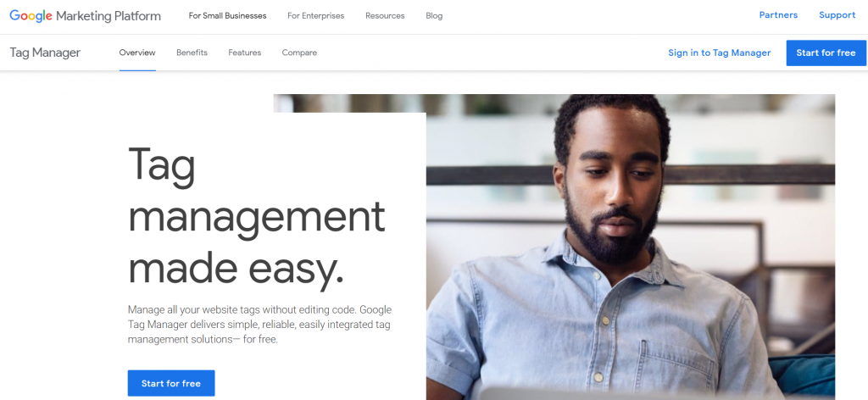Click Start for free in header
The width and height of the screenshot is (868, 400).
[826, 53]
